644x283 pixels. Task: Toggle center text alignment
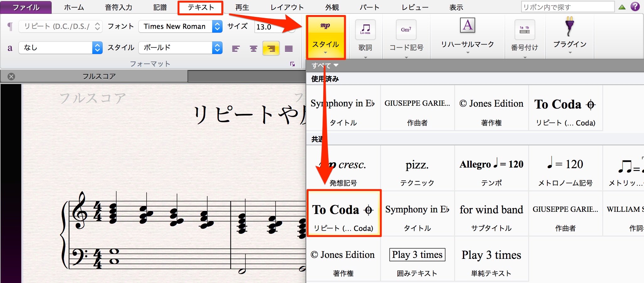(253, 48)
